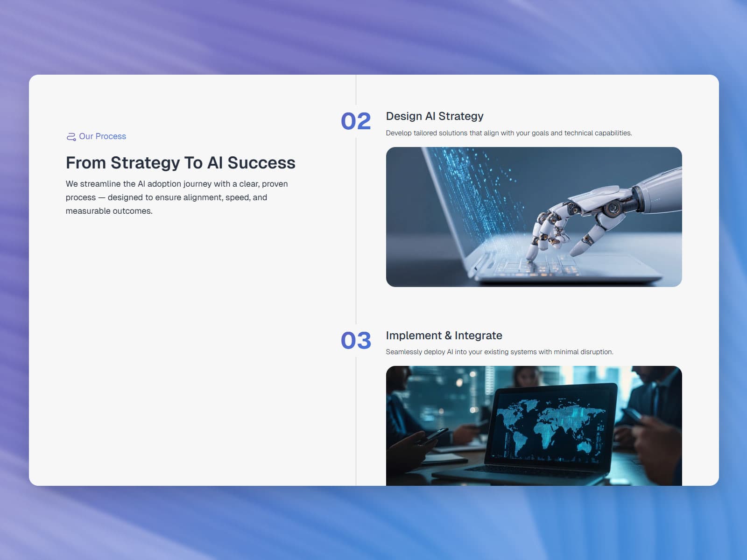Screen dimensions: 747x560
Task: Click the step number 02
Action: pyautogui.click(x=356, y=121)
